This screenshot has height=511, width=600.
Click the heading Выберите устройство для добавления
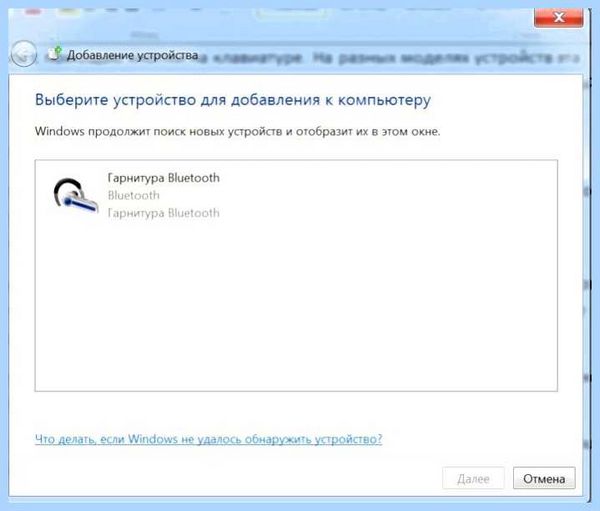click(x=233, y=100)
